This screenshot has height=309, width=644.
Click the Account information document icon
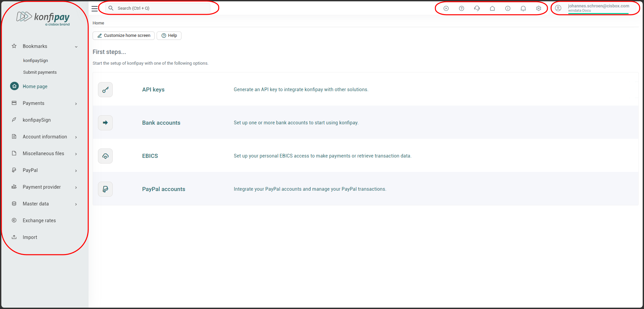14,136
